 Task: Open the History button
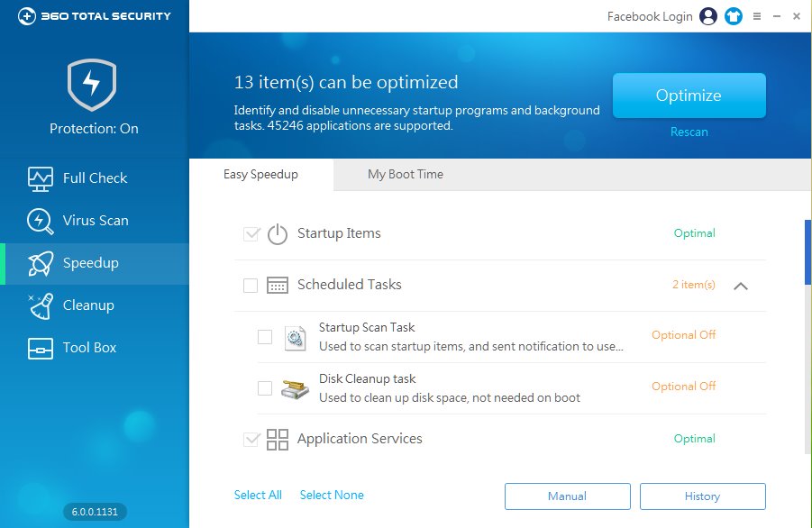pos(703,496)
